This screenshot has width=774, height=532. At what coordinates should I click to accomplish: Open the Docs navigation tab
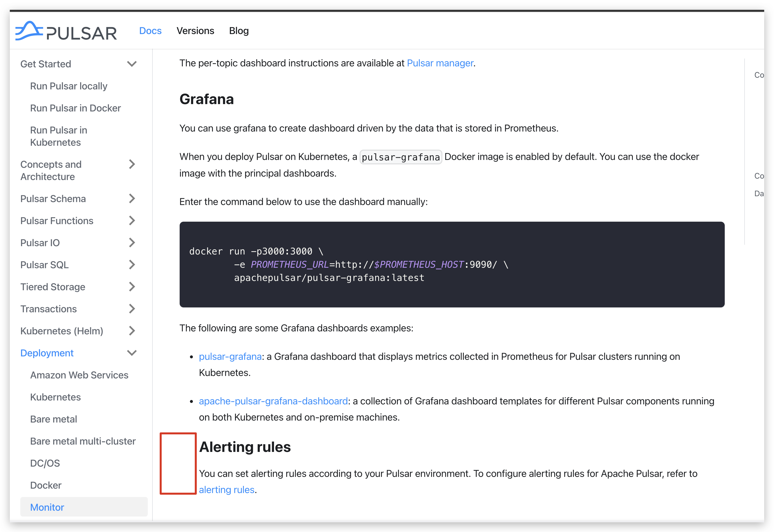coord(150,31)
